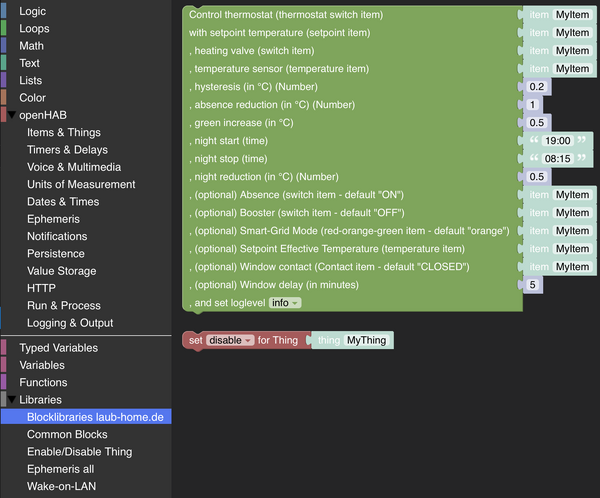The image size is (600, 498).
Task: Click MyItem beside the heating valve row
Action: [x=572, y=51]
